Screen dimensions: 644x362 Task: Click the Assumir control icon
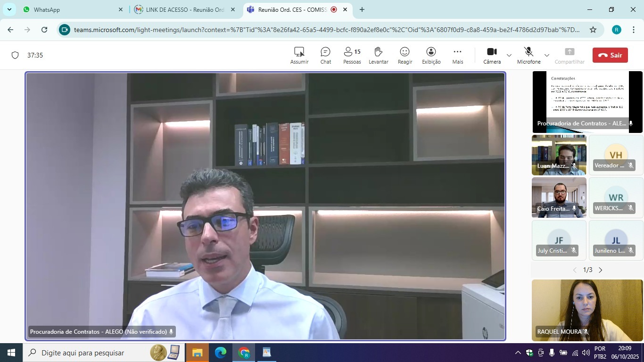coord(299,55)
